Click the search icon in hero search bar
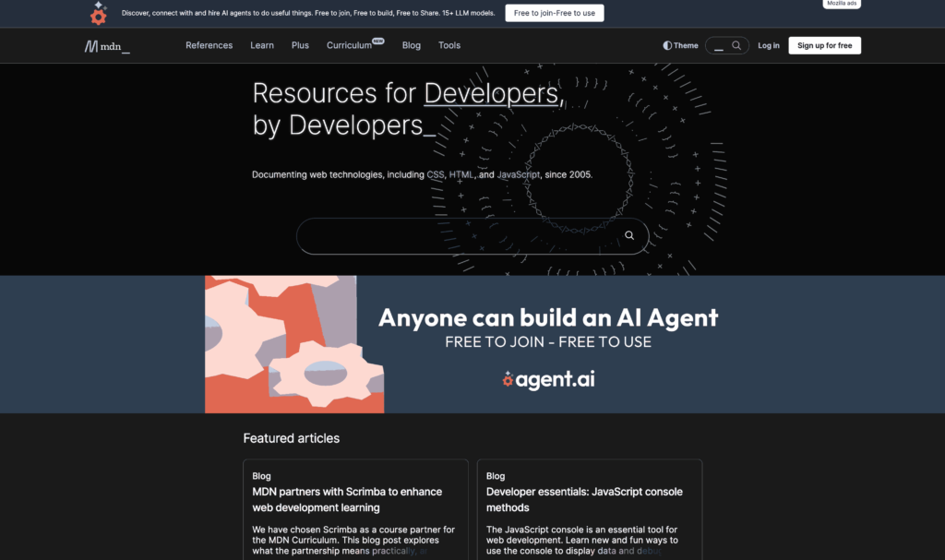The image size is (945, 560). pyautogui.click(x=629, y=235)
